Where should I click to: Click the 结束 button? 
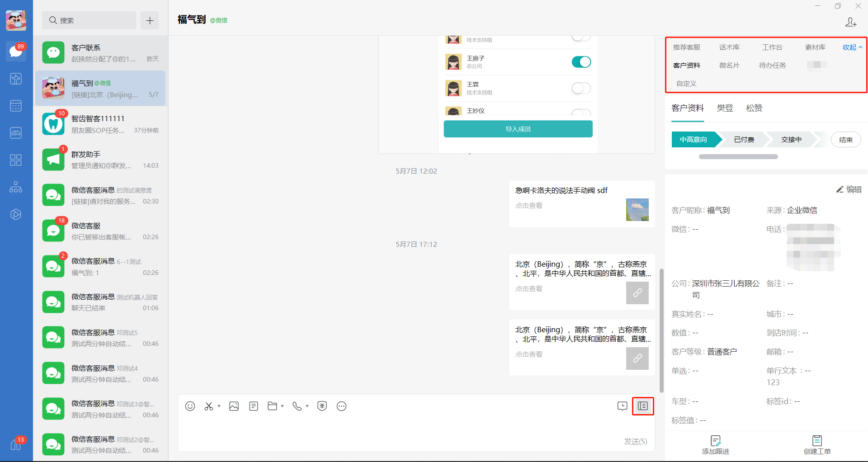[x=846, y=140]
